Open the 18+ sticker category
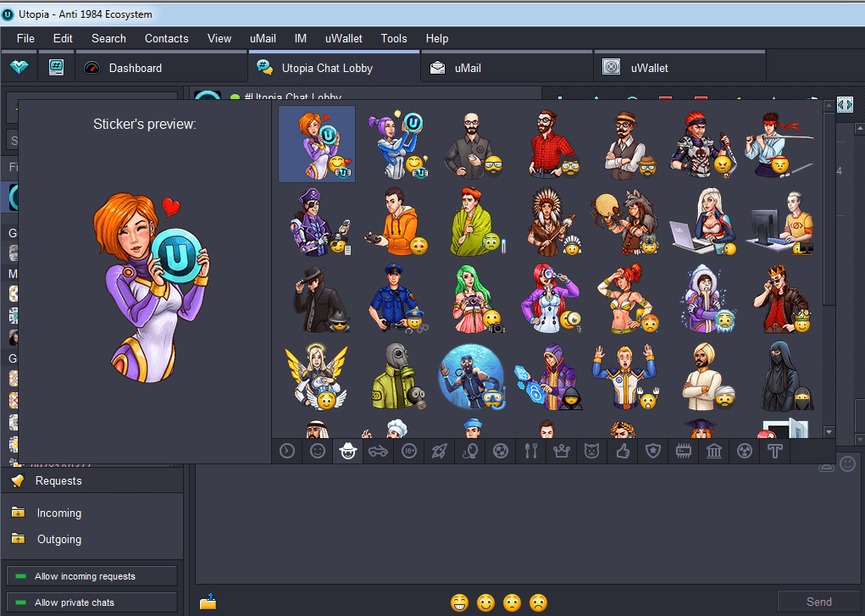This screenshot has width=865, height=616. click(409, 452)
